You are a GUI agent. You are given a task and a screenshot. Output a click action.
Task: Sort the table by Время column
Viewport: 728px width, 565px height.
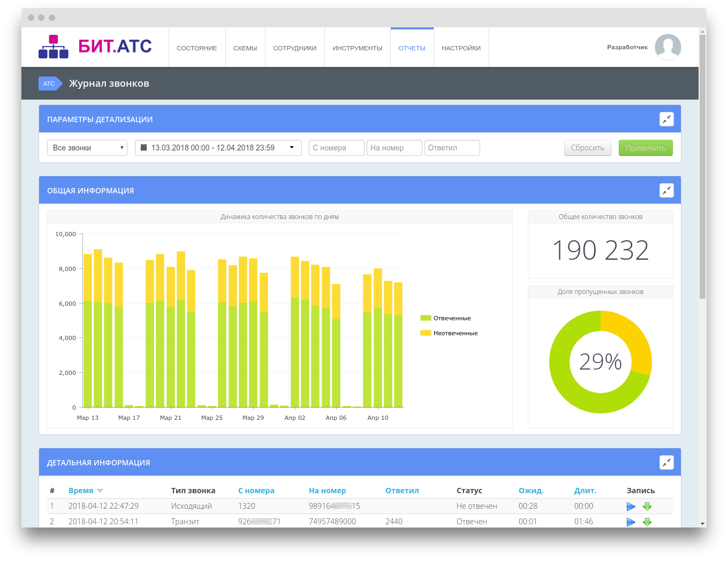(81, 491)
